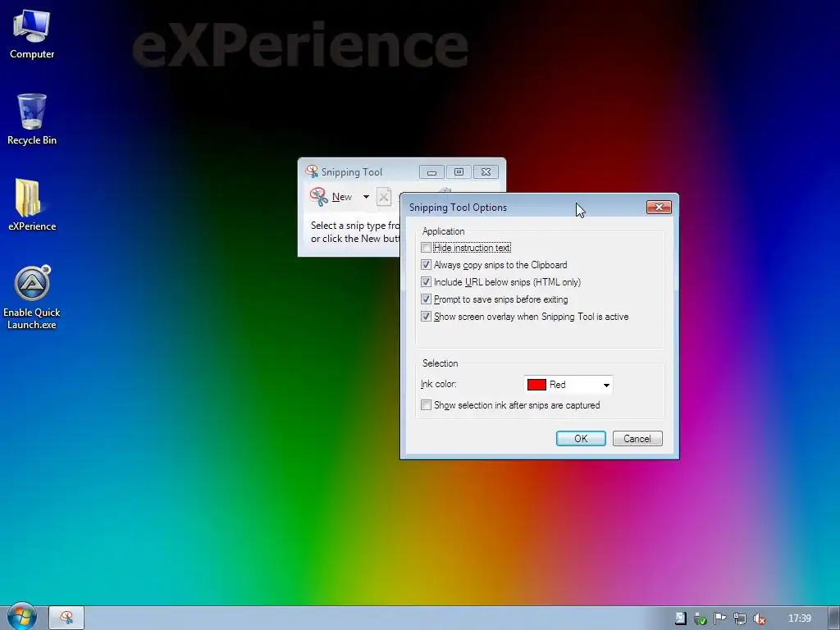This screenshot has height=630, width=840.
Task: Click the New snip scissors button
Action: pyautogui.click(x=331, y=197)
